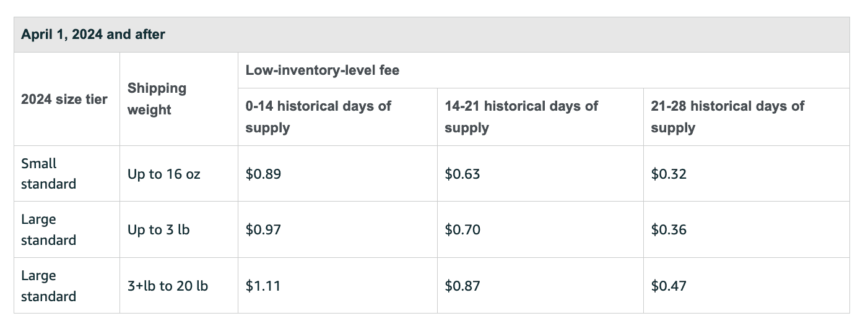
Task: Click the $0.87 fee cell
Action: point(462,286)
